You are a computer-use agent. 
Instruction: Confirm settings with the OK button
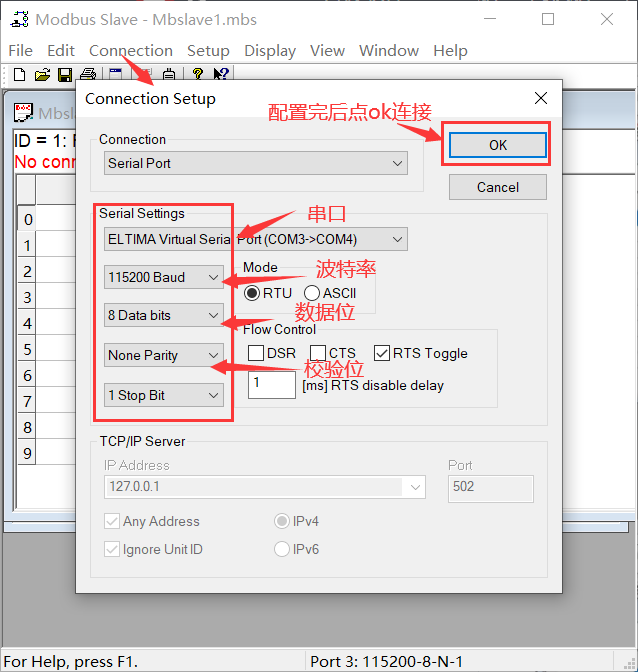pos(498,145)
